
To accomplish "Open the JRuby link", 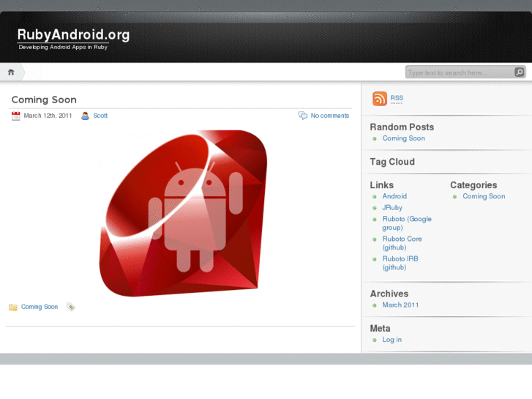I will coord(392,208).
